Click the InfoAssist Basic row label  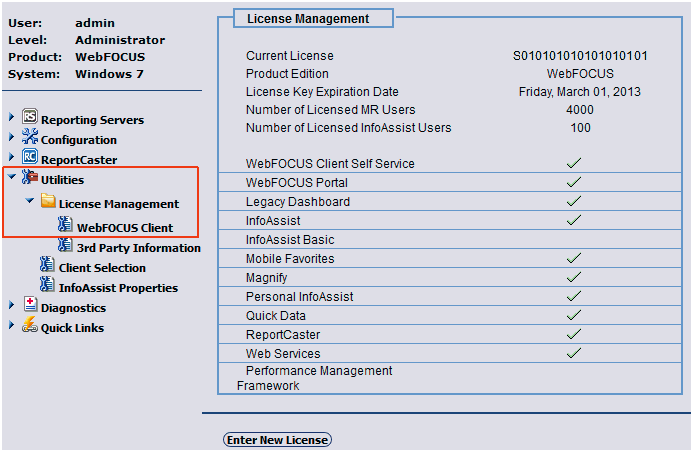pos(290,240)
